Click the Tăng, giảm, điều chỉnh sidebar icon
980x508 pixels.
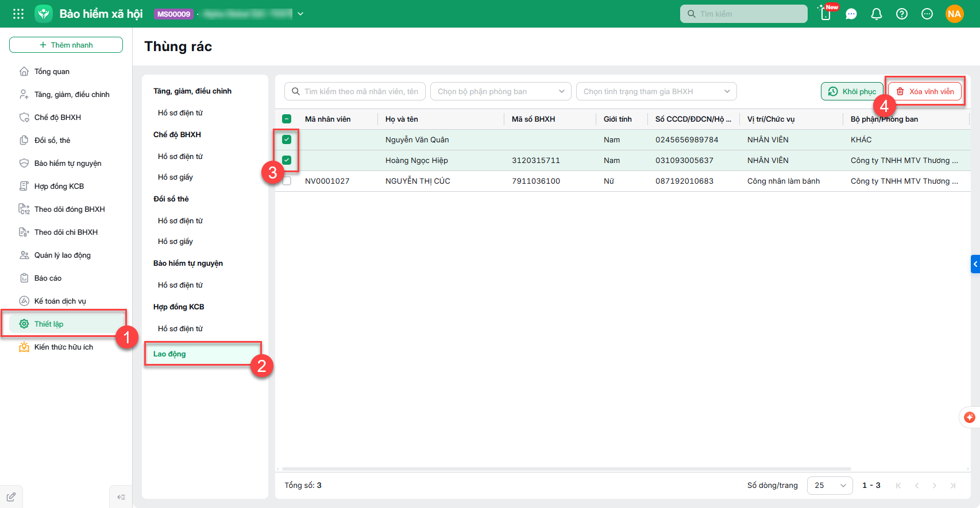[24, 94]
